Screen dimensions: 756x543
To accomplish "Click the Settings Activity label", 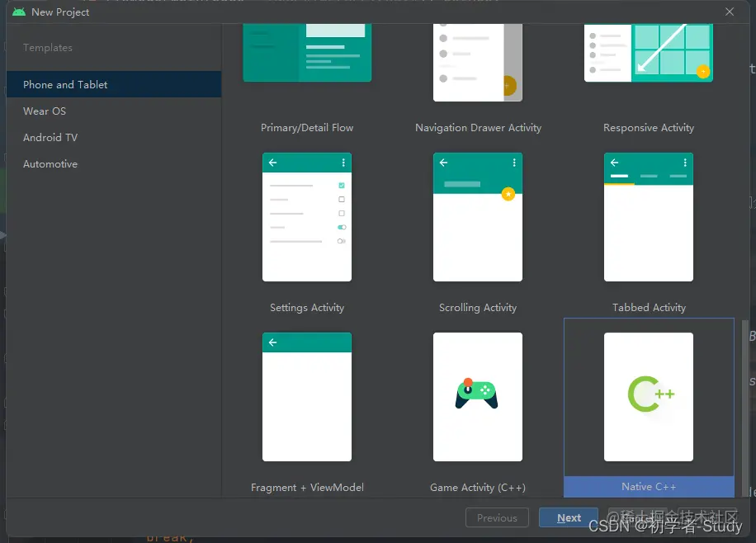I will tap(307, 308).
